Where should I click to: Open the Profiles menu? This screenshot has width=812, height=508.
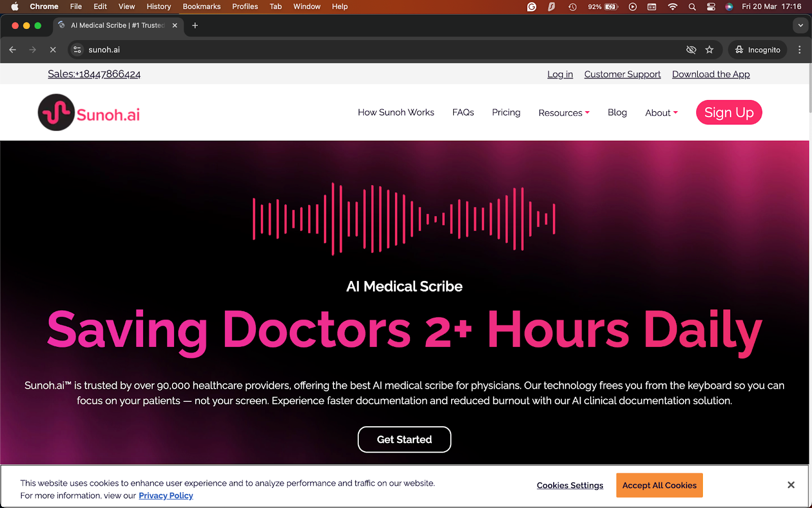(x=245, y=7)
